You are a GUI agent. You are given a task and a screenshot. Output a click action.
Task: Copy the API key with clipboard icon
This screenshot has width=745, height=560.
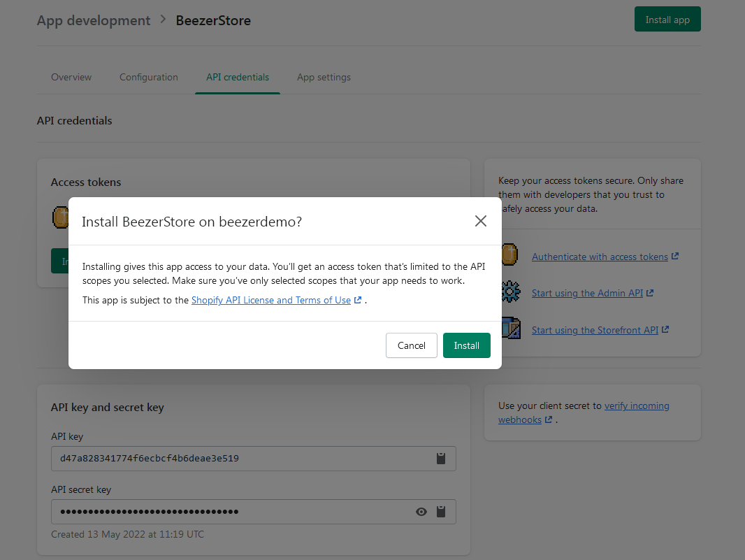(441, 459)
